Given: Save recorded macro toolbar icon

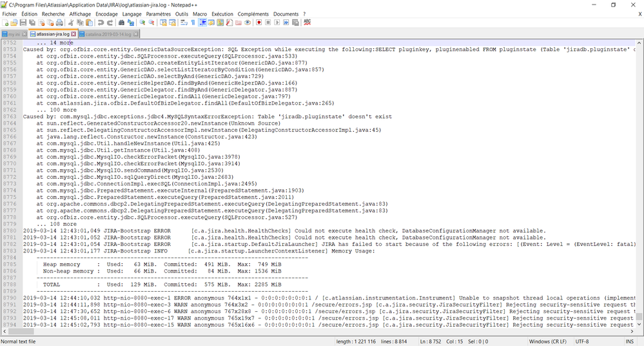Looking at the screenshot, I should 295,22.
